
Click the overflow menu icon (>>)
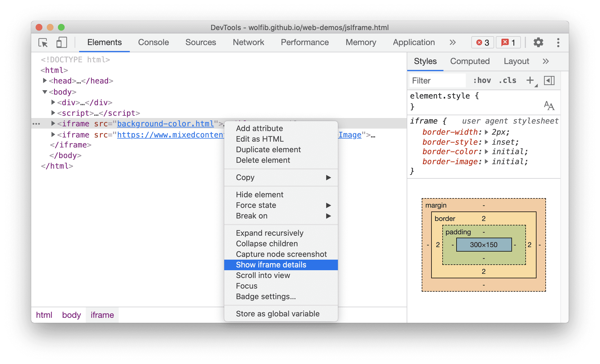tap(453, 42)
